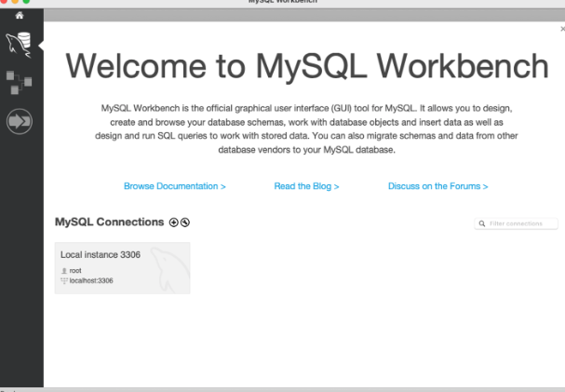Image resolution: width=565 pixels, height=392 pixels.
Task: Add a new MySQL connection plus icon
Action: tap(174, 223)
